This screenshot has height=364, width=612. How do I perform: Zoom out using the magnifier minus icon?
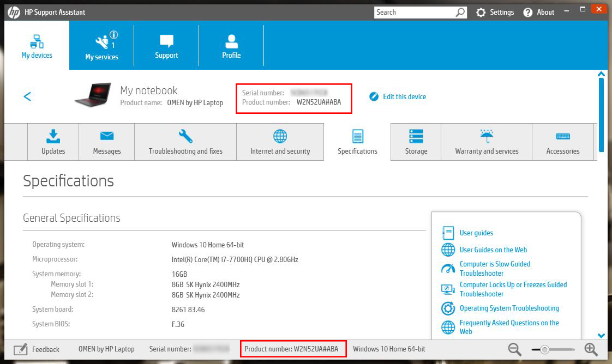(x=513, y=349)
